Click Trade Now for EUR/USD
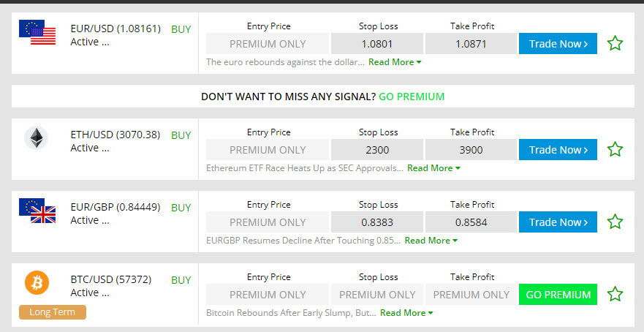This screenshot has height=332, width=644. click(x=558, y=44)
